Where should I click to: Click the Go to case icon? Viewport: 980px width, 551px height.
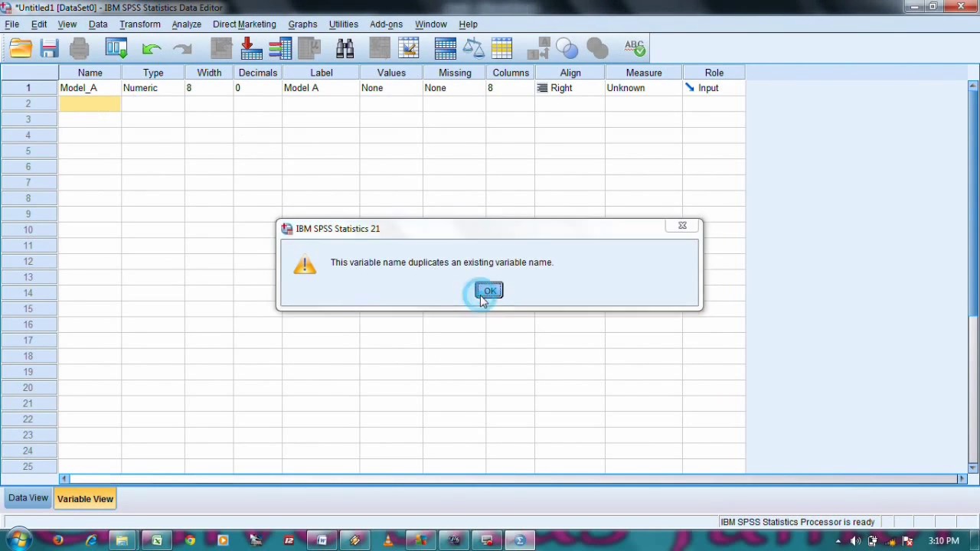point(221,49)
